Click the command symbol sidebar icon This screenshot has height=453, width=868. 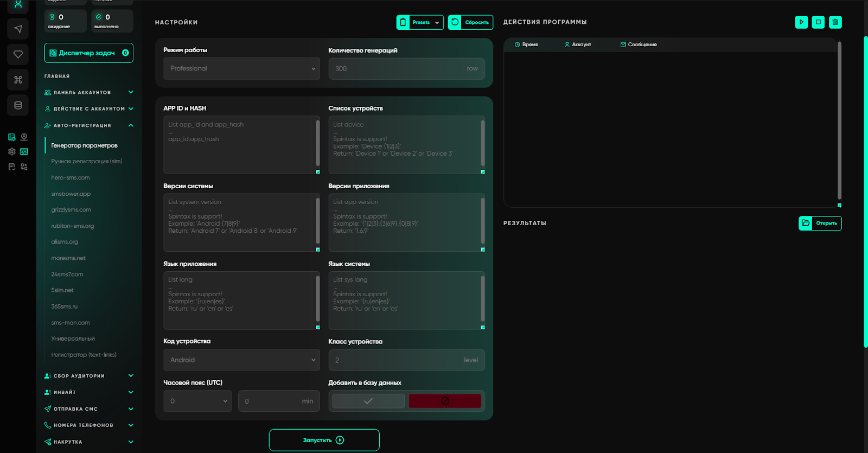tap(18, 80)
